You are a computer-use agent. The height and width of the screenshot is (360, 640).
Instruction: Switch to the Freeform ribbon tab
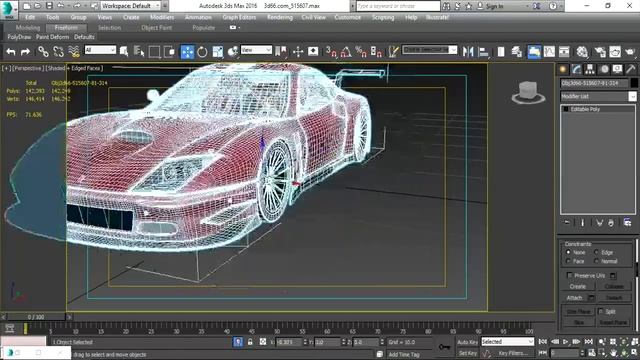click(x=66, y=28)
